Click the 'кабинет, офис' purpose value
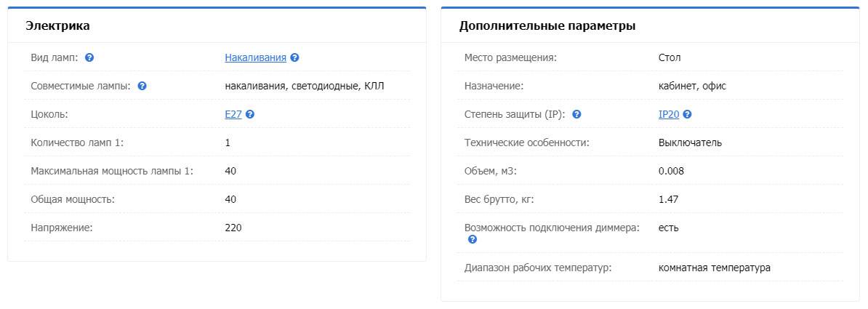868x309 pixels. pyautogui.click(x=692, y=86)
